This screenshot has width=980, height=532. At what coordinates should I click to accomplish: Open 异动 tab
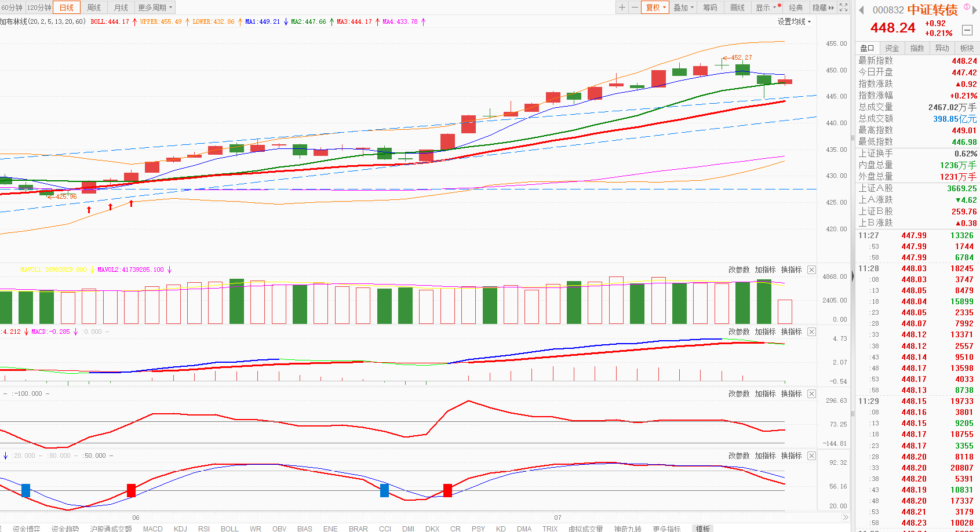942,48
